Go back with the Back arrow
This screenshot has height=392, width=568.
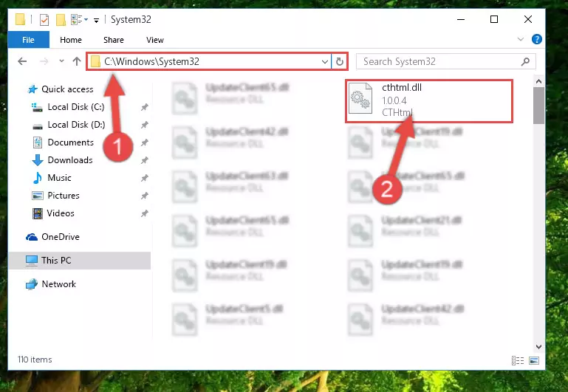click(x=22, y=61)
